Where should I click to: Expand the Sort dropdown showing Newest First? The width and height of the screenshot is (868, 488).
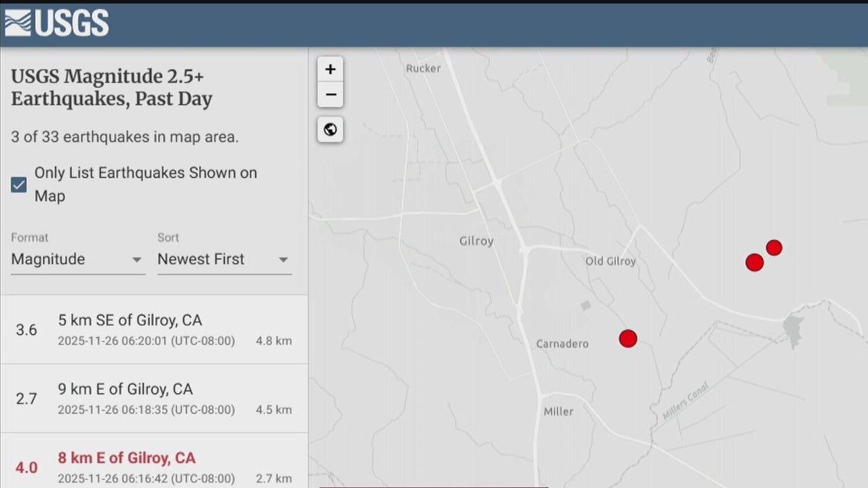tap(224, 260)
